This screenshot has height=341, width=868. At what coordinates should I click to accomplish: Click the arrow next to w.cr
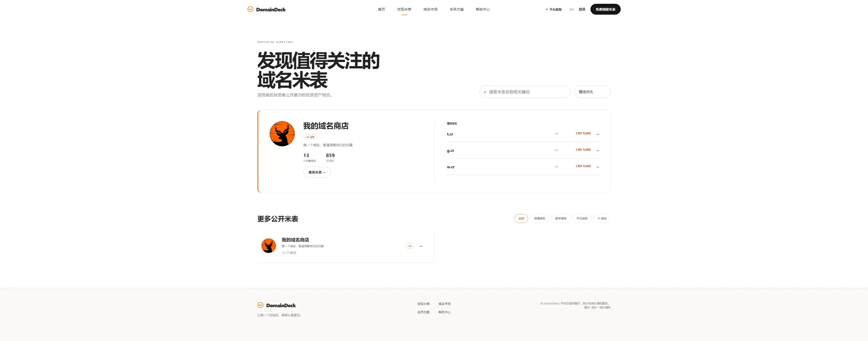(598, 167)
